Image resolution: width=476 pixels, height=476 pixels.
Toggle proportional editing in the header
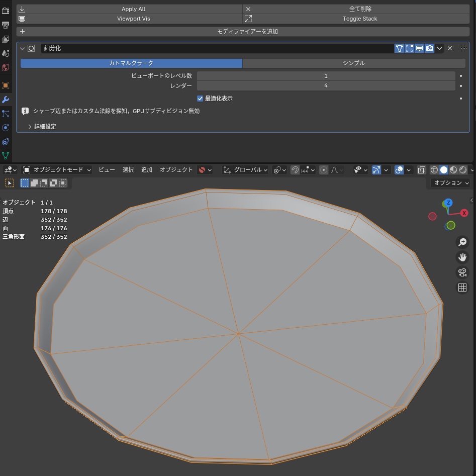point(323,170)
